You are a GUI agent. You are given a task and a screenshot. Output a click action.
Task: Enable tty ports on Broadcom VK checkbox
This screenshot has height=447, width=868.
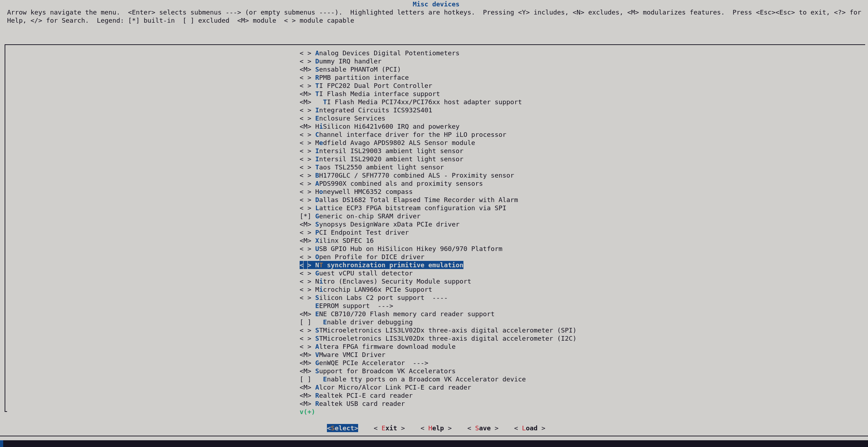click(305, 379)
